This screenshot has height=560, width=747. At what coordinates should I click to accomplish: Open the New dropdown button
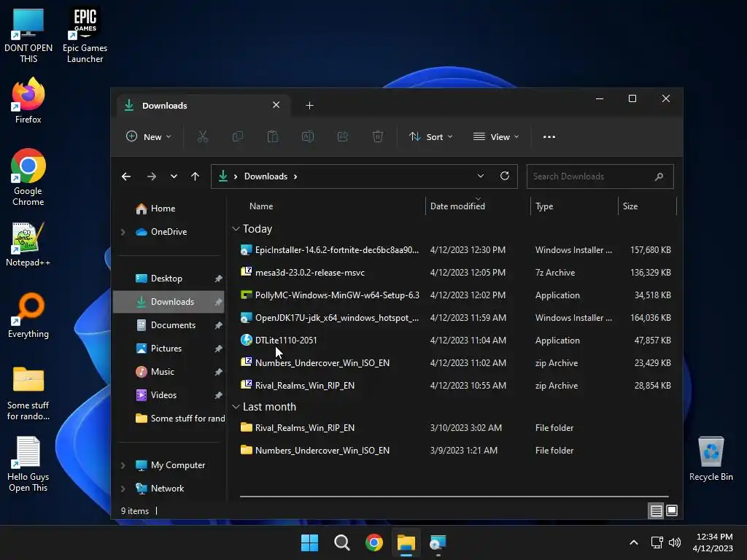pos(149,136)
